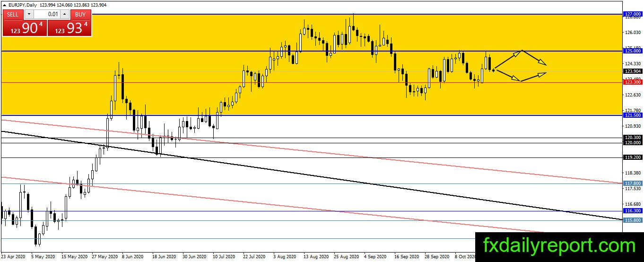The width and height of the screenshot is (644, 262).
Task: Select the 125.000 resistance level label
Action: tap(633, 51)
